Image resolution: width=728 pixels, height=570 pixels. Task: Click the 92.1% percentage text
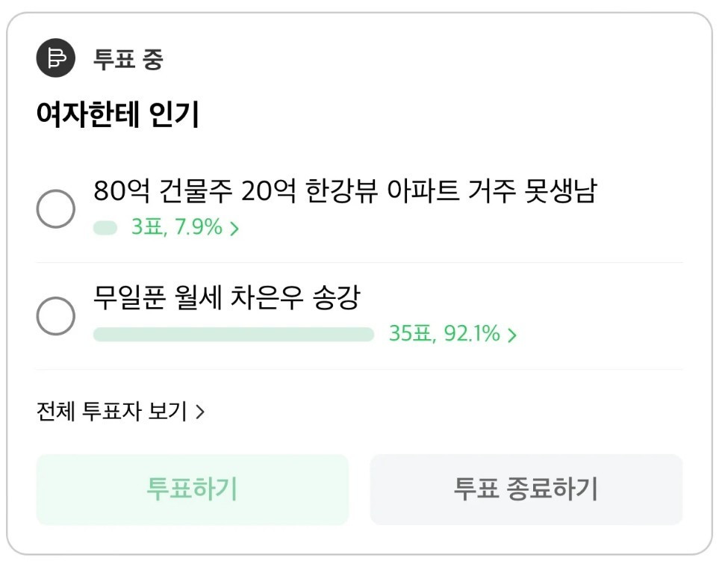click(472, 334)
